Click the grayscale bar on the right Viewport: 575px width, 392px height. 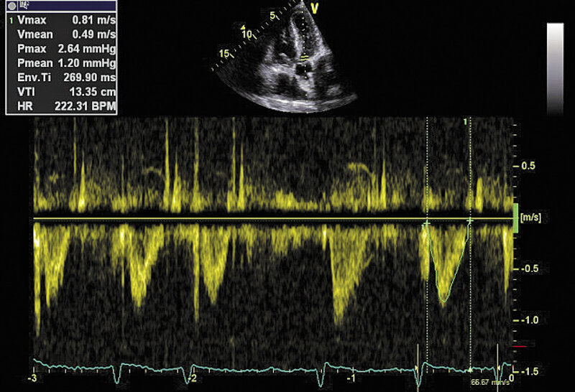click(x=555, y=68)
